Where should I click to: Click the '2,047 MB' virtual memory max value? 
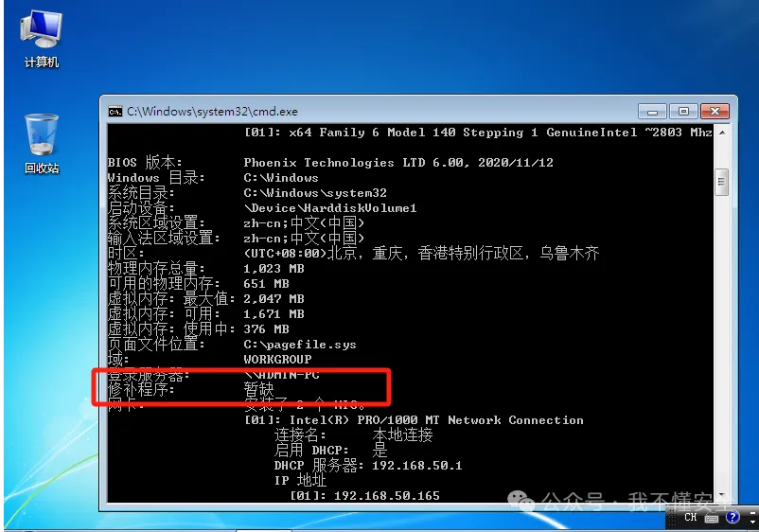coord(274,299)
